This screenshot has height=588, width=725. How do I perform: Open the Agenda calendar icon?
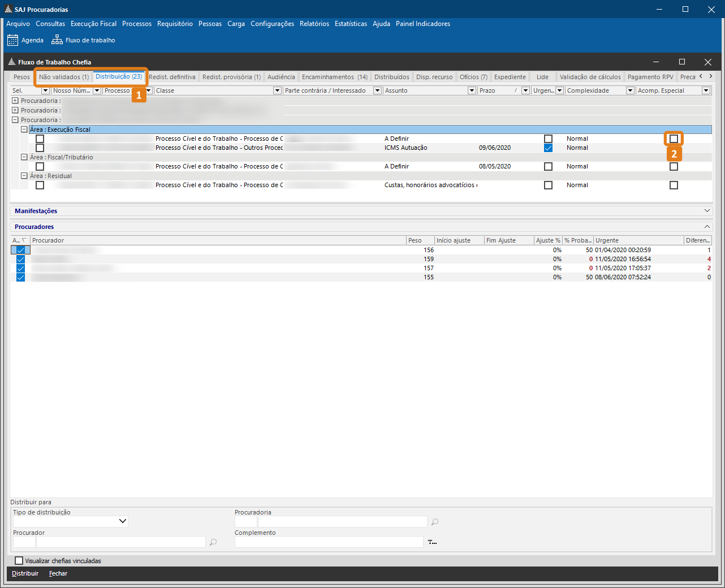(x=12, y=40)
